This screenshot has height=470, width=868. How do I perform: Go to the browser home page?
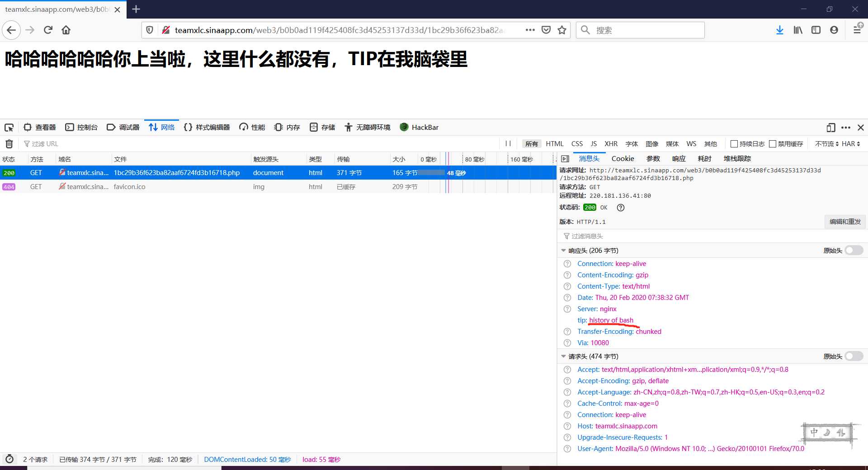[x=66, y=30]
